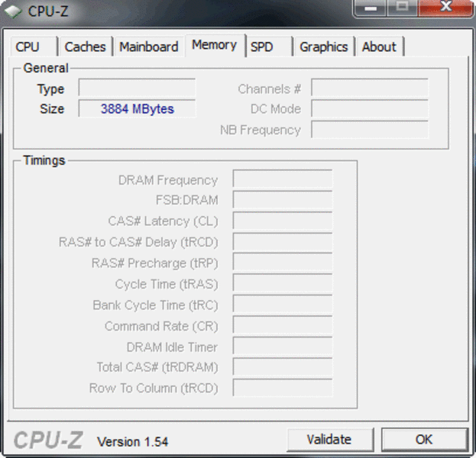
Task: Click the RAS# to CAS# Delay field
Action: [x=283, y=242]
